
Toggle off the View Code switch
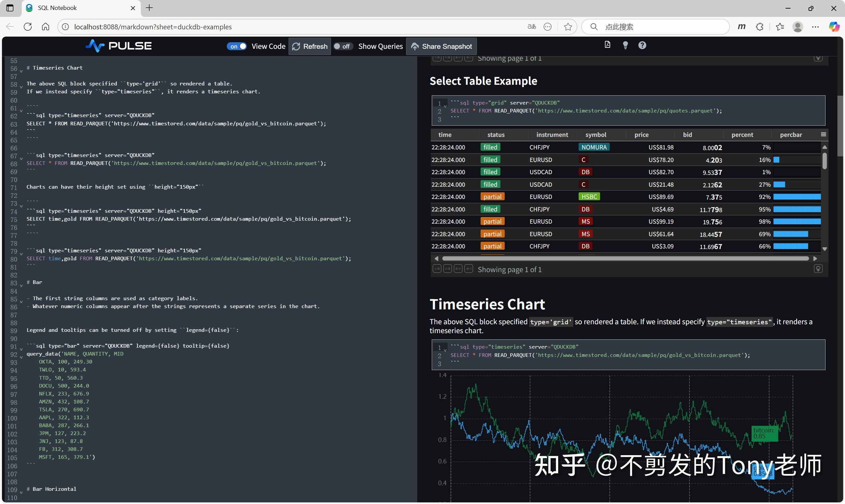click(237, 46)
